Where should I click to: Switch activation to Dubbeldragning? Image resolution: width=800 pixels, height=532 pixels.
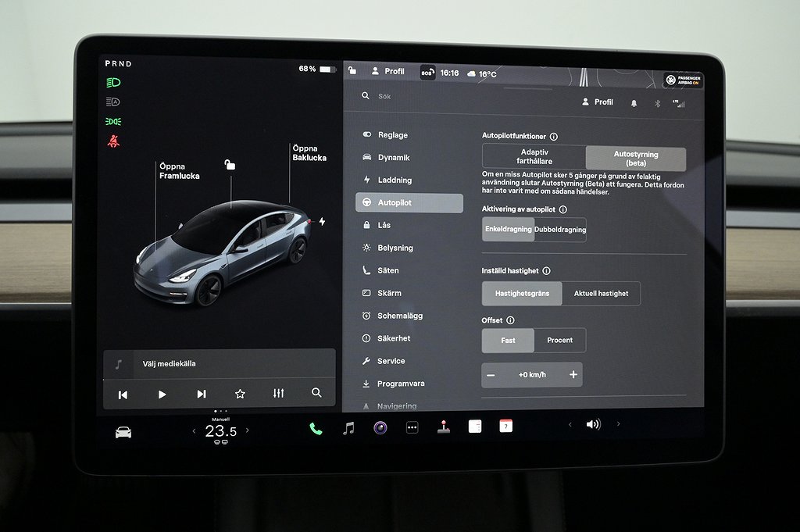coord(560,230)
